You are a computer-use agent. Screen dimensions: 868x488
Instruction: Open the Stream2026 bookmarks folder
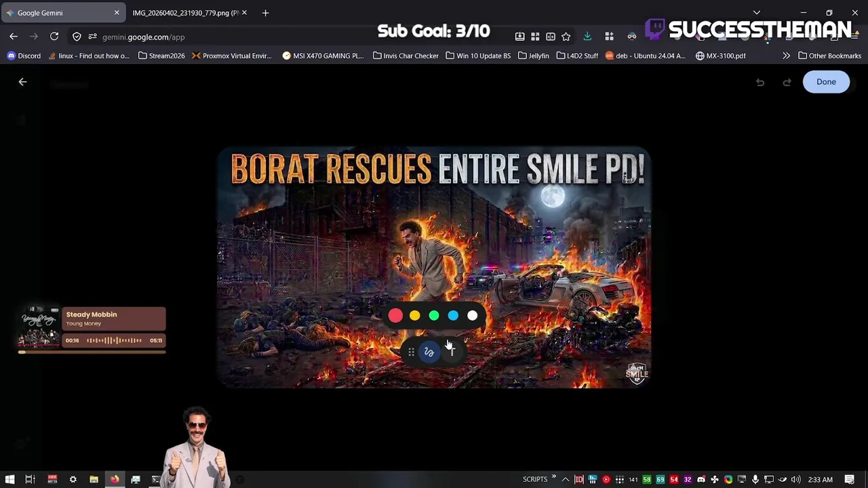click(x=161, y=56)
